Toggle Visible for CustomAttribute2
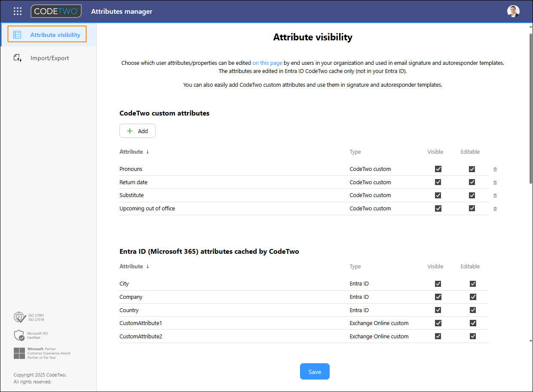Screen dimensions: 533x392 (x=438, y=336)
